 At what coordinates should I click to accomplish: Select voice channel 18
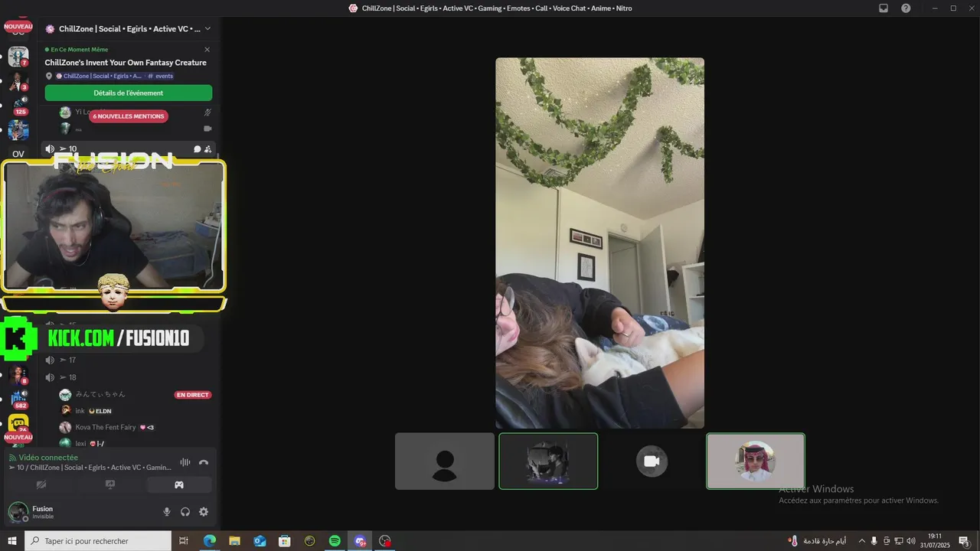(129, 377)
